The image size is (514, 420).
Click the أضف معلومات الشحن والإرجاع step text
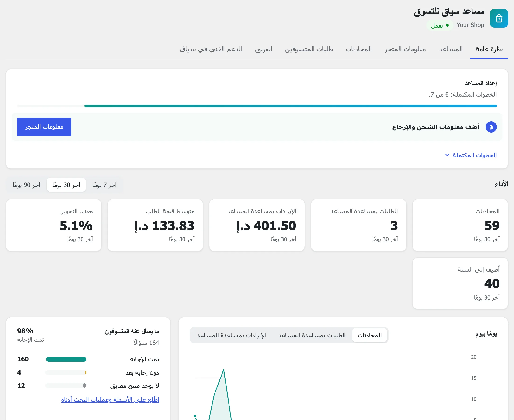pyautogui.click(x=435, y=127)
